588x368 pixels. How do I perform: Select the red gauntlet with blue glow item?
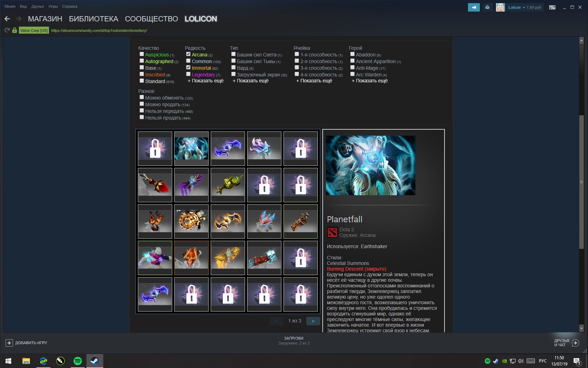pyautogui.click(x=264, y=258)
